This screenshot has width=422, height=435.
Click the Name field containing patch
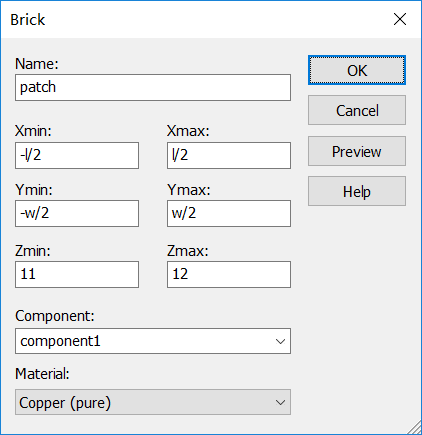[x=153, y=87]
